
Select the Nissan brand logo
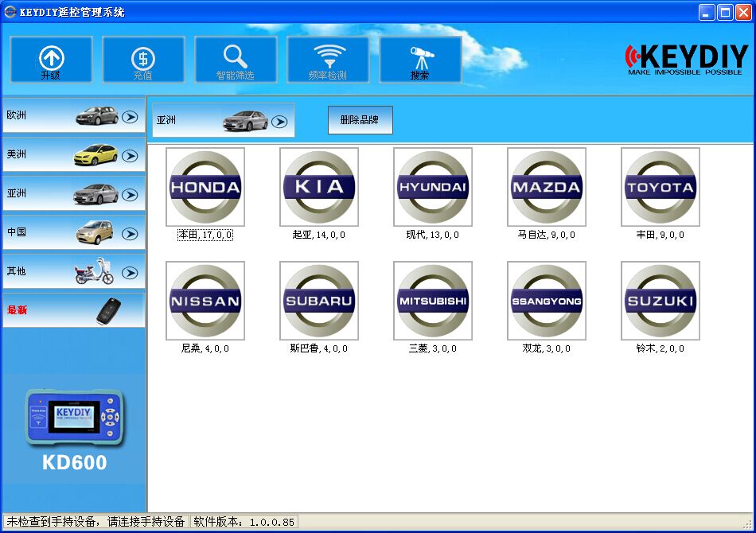click(205, 301)
